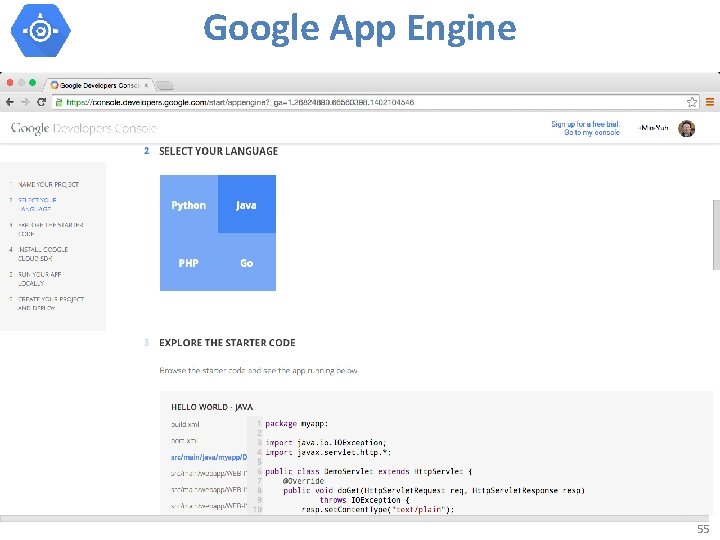Go to Install Google Cloud SDK step

coord(43,254)
